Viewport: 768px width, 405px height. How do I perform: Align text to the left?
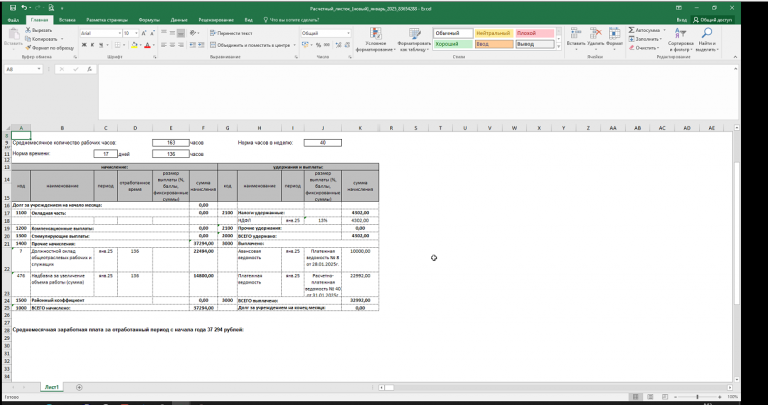(164, 45)
